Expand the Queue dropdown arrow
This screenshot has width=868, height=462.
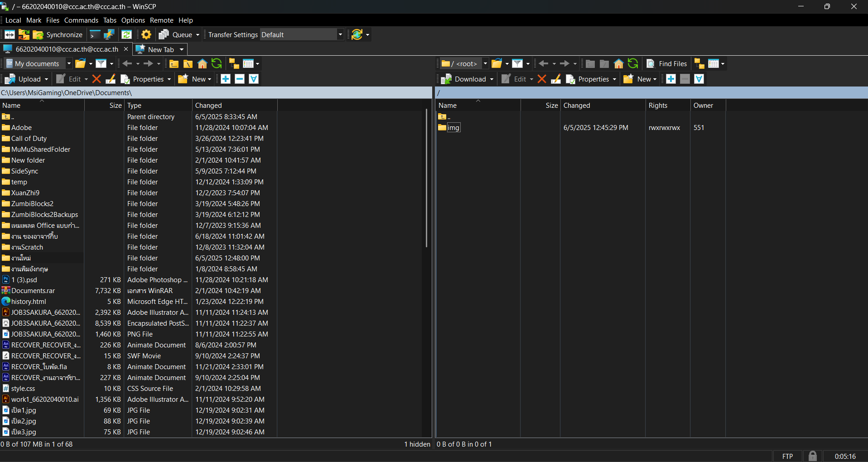tap(198, 35)
